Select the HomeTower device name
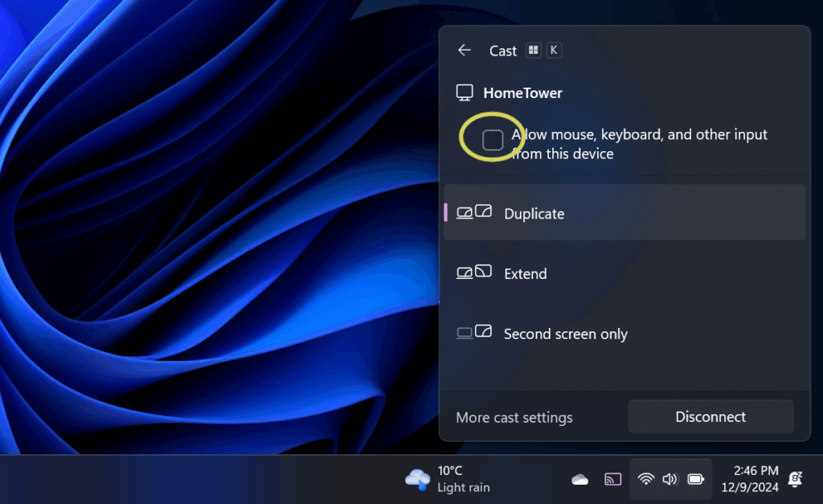823x504 pixels. 522,93
